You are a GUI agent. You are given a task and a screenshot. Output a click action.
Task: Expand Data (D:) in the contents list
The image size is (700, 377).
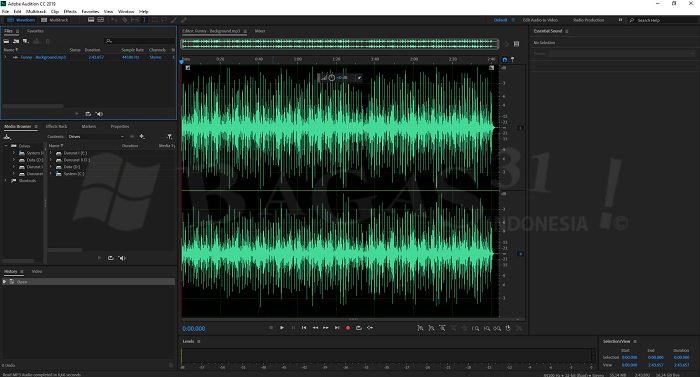(50, 167)
